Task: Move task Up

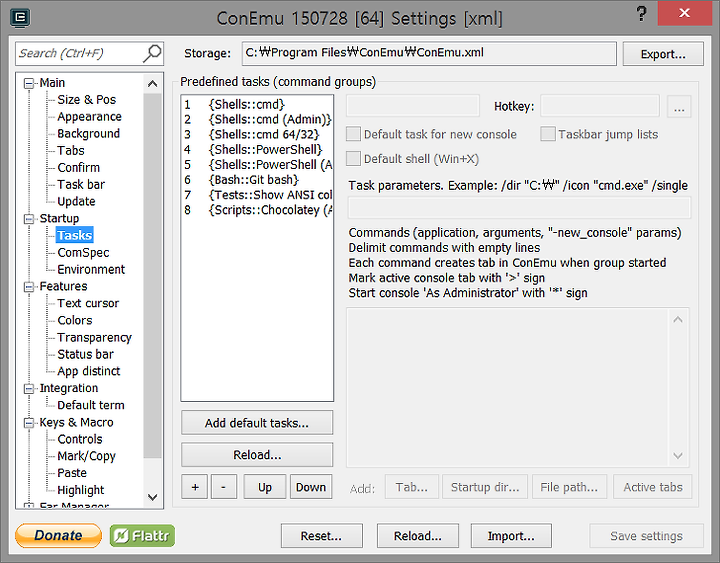Action: [264, 487]
